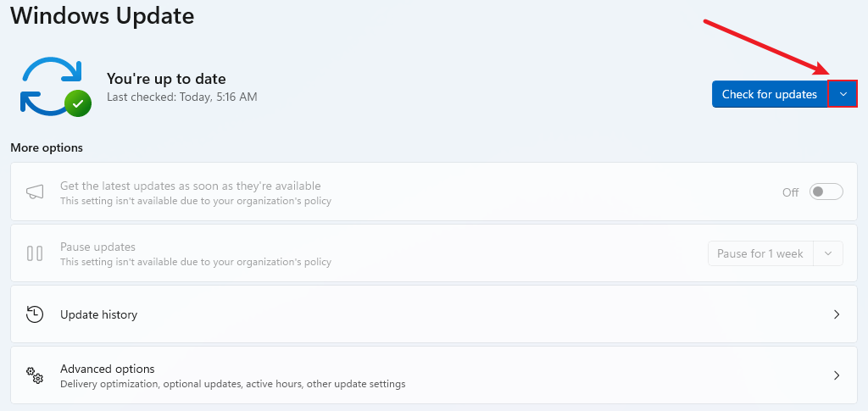Click the blue sync arrows update icon
This screenshot has width=868, height=411.
[x=49, y=85]
